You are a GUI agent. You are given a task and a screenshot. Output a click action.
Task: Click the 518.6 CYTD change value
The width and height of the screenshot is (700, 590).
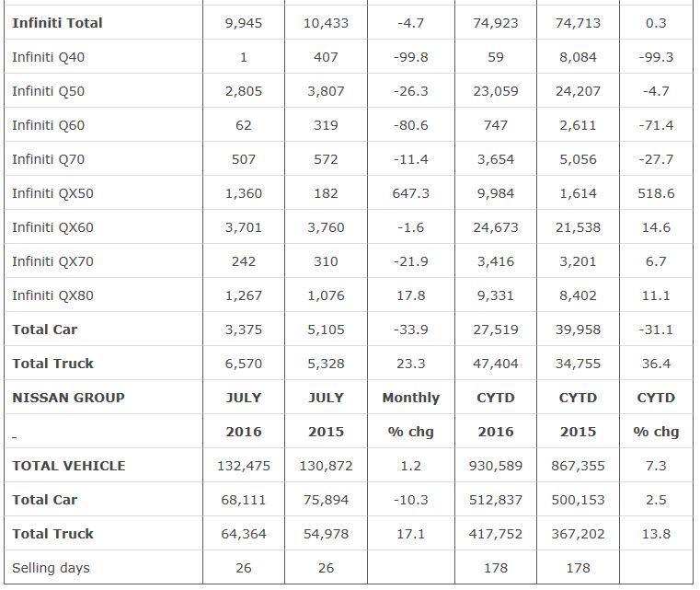[x=655, y=193]
